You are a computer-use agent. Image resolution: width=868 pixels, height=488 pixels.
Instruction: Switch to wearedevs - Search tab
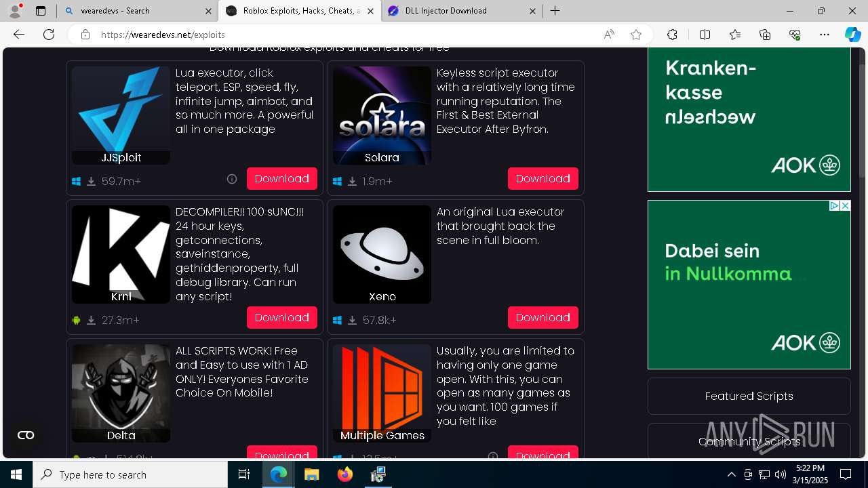click(x=137, y=11)
